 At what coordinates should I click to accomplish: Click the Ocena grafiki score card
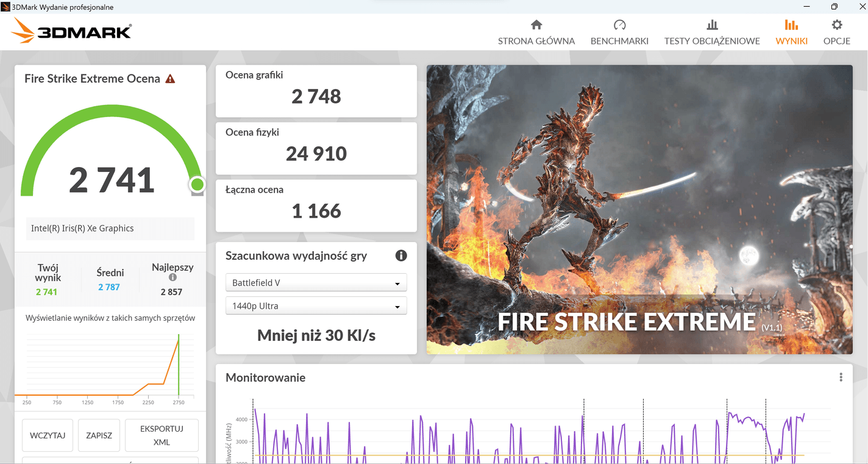pos(316,91)
